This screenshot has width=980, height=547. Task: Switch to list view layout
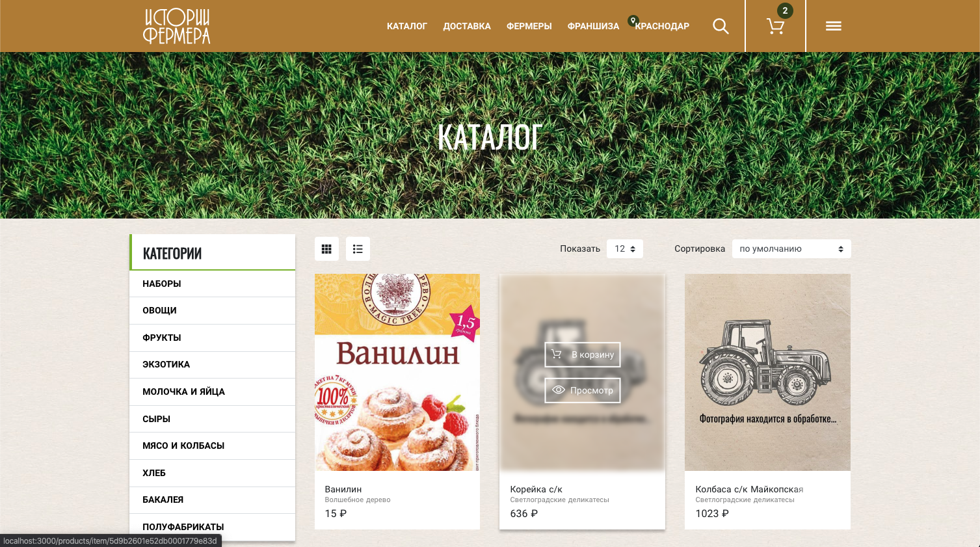pyautogui.click(x=358, y=248)
